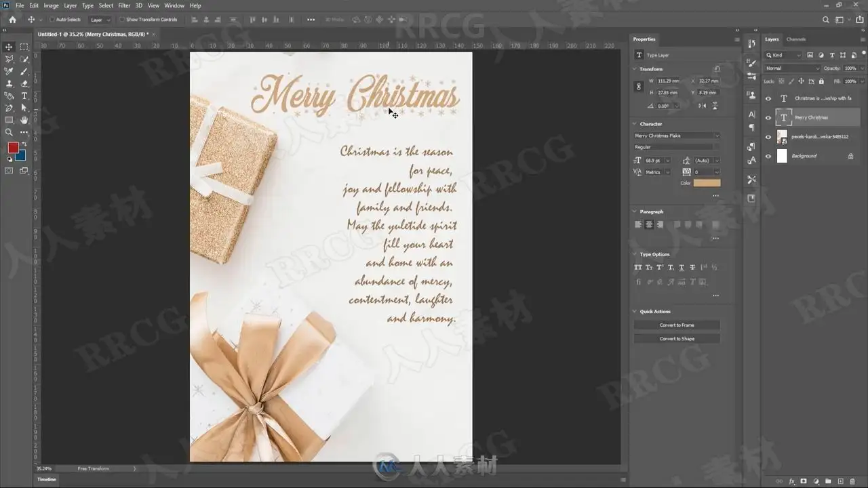This screenshot has height=488, width=868.
Task: Switch to the Channels tab
Action: 796,39
